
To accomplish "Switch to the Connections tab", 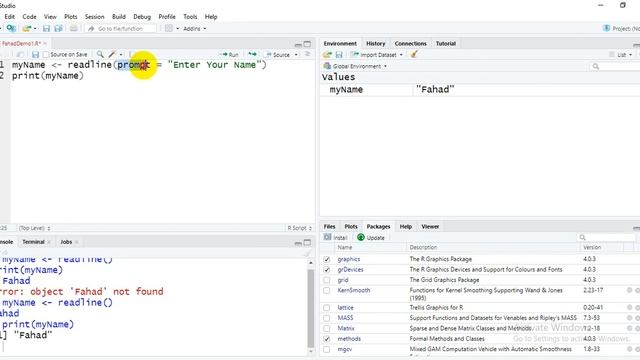I will tap(411, 43).
